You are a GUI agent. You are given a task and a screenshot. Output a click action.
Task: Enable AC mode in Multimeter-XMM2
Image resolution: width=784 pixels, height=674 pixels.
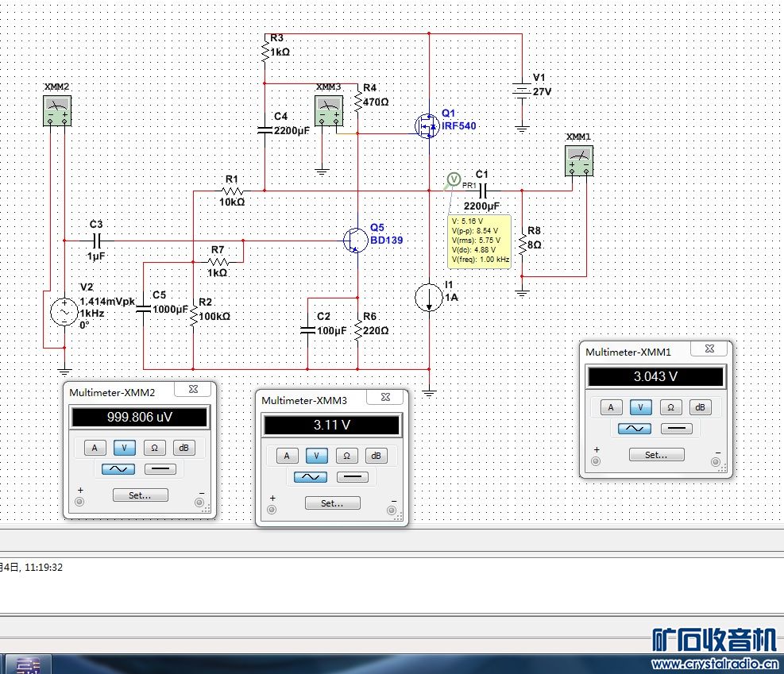point(118,469)
